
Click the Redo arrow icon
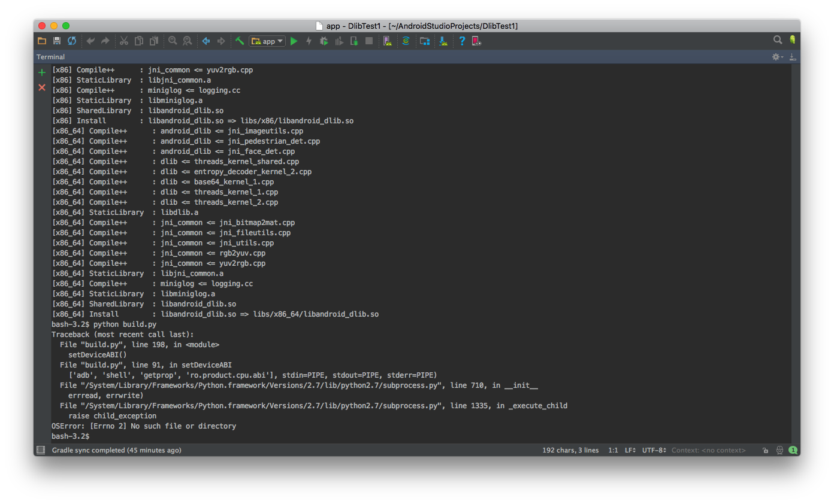point(105,41)
